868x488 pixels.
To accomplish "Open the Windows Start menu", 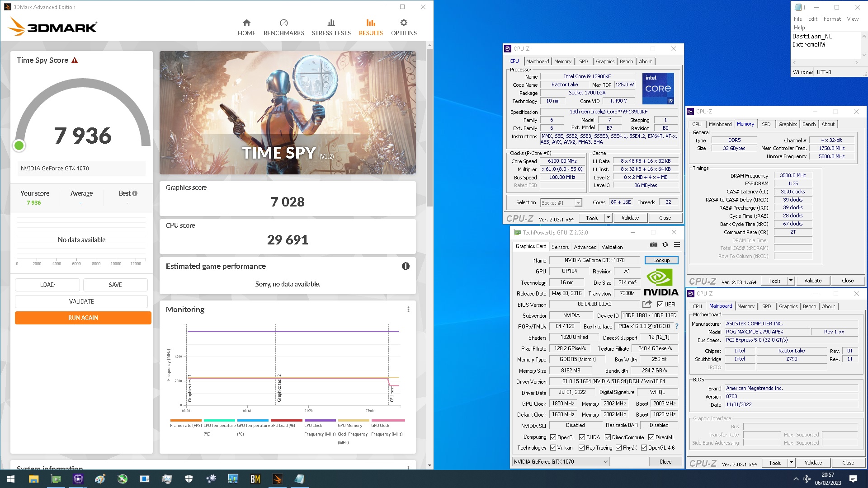I will 11,479.
